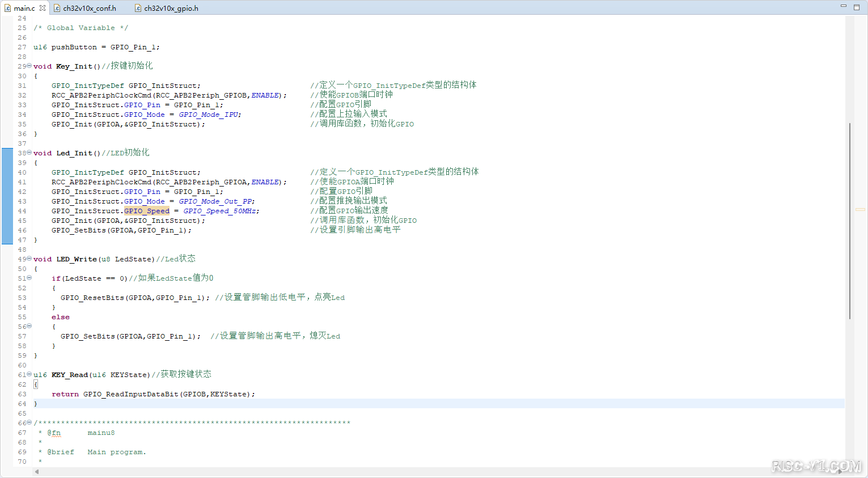Click the GPIO_Mode_IPU constant
The image size is (868, 478).
coord(209,115)
